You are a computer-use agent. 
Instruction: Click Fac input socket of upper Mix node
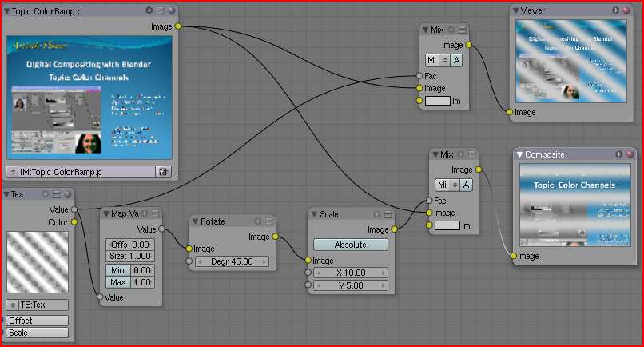(419, 76)
